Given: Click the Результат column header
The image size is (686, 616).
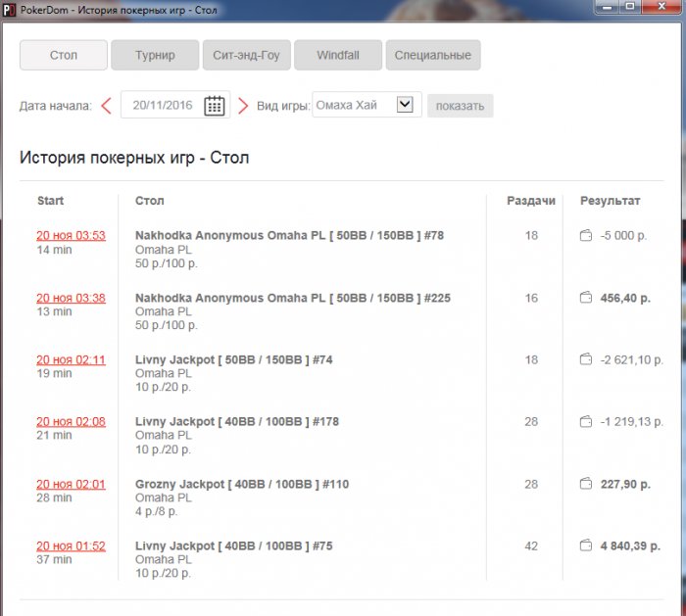Looking at the screenshot, I should point(610,201).
